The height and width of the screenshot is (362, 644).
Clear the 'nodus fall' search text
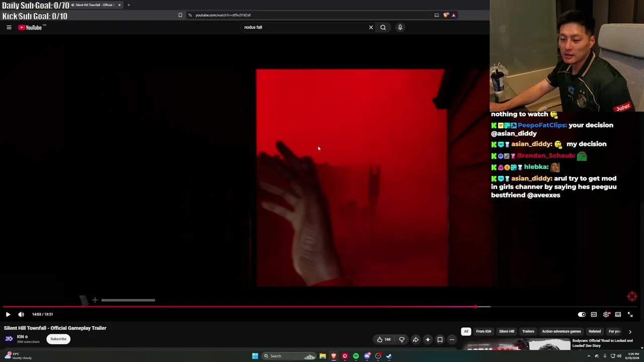pos(371,27)
